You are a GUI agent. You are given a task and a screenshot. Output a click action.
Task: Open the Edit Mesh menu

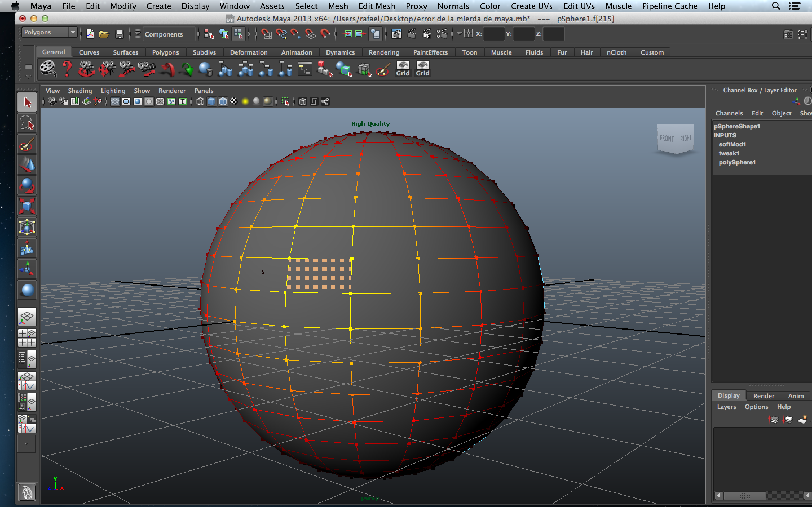(x=376, y=6)
